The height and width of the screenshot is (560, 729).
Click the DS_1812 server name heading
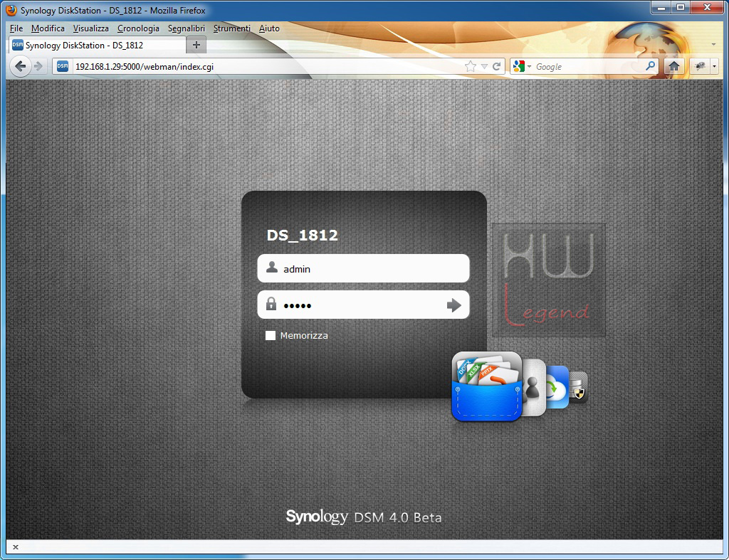tap(302, 235)
